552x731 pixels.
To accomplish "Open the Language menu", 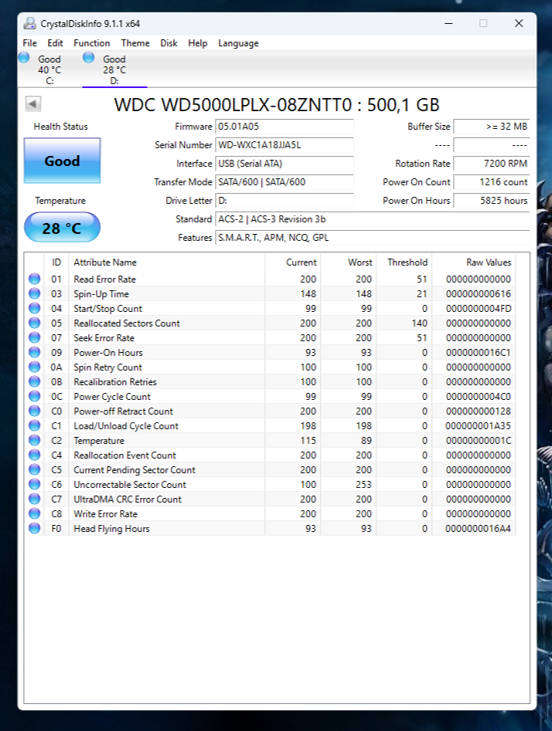I will [x=238, y=43].
